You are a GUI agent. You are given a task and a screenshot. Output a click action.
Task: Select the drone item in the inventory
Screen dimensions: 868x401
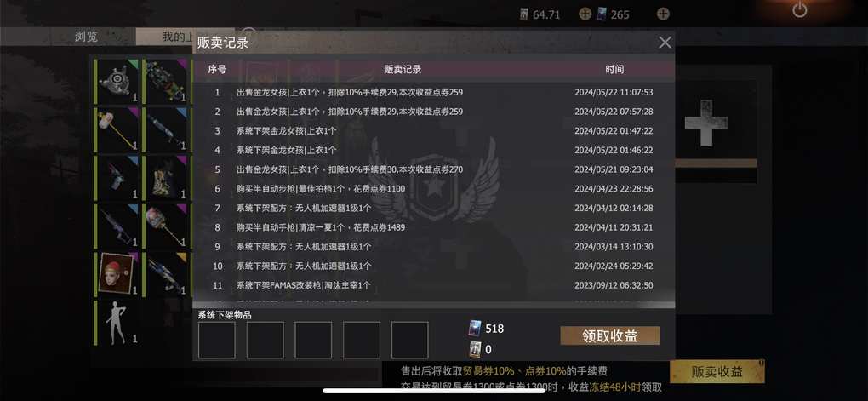(117, 82)
